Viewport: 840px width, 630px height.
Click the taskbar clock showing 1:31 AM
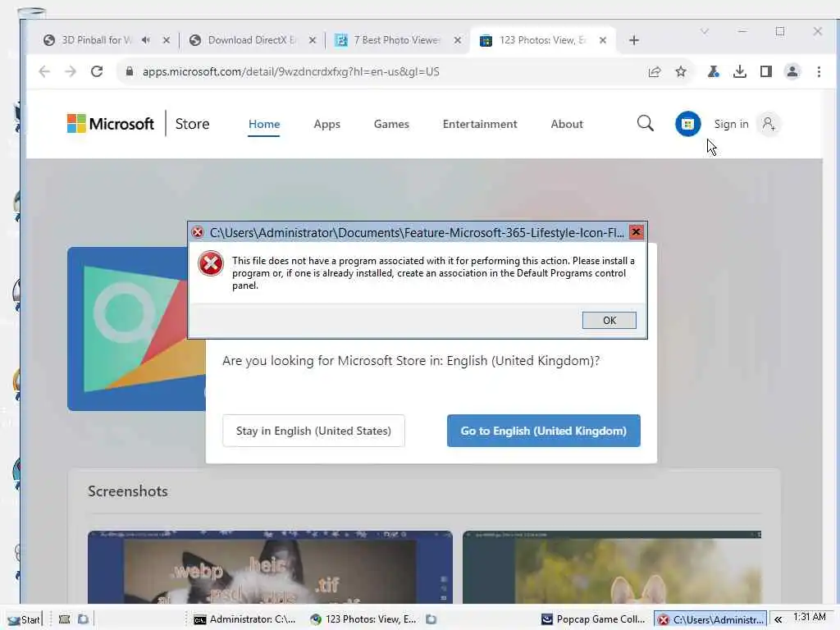tap(810, 617)
